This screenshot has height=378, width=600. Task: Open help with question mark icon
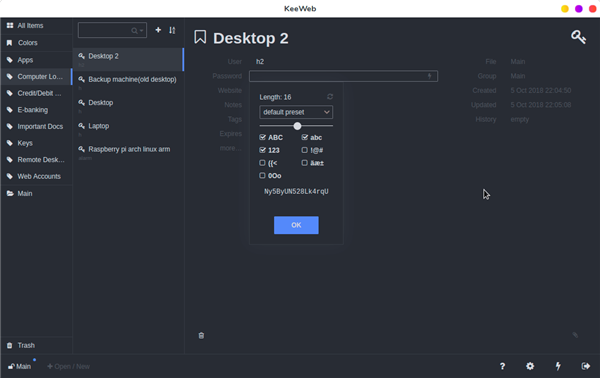(502, 366)
